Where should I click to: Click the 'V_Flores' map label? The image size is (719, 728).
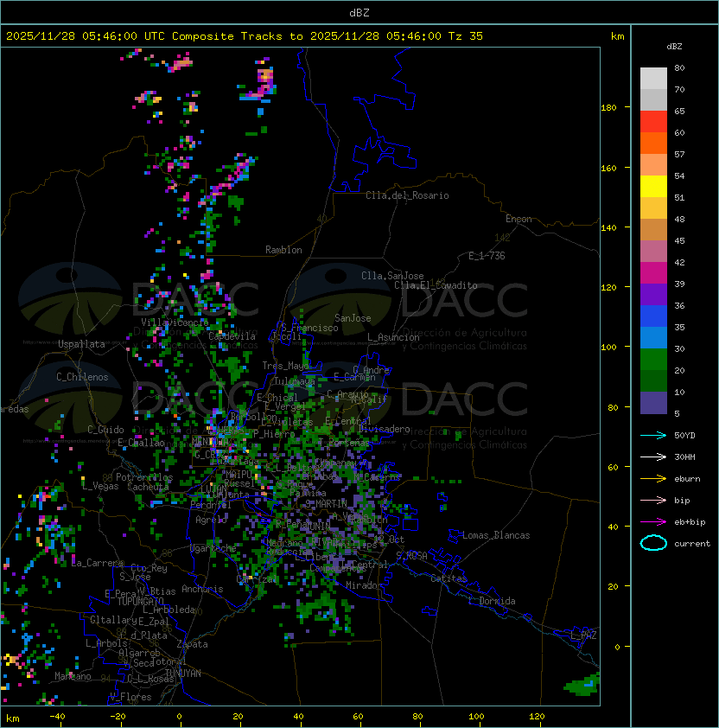[130, 697]
